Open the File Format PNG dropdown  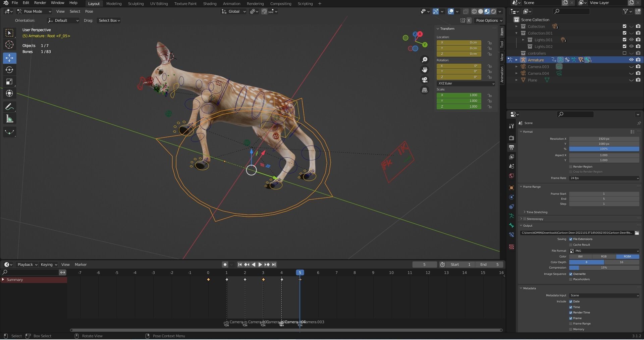pyautogui.click(x=604, y=251)
